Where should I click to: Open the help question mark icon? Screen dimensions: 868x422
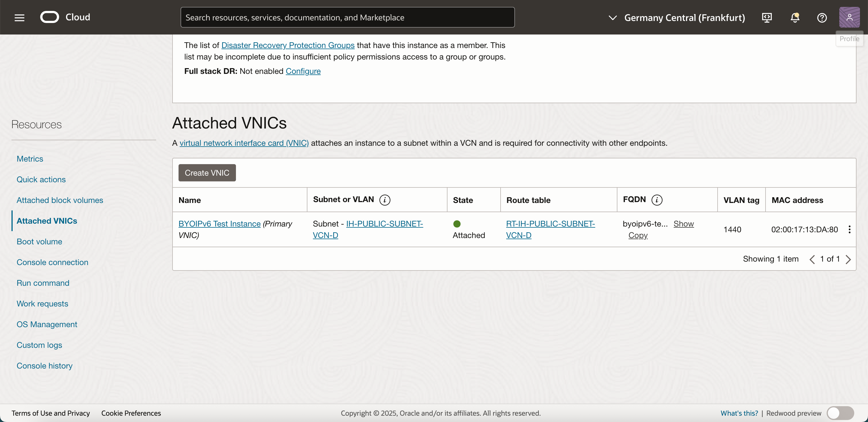pyautogui.click(x=822, y=18)
